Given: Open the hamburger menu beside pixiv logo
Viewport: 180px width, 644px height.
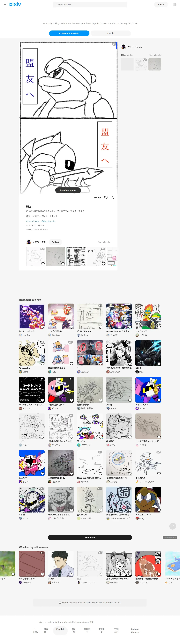Looking at the screenshot, I should 5,4.
